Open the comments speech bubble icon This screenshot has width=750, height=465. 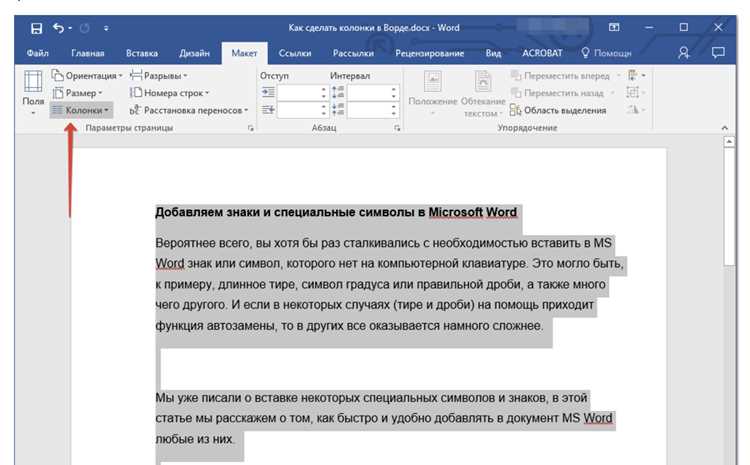(718, 53)
